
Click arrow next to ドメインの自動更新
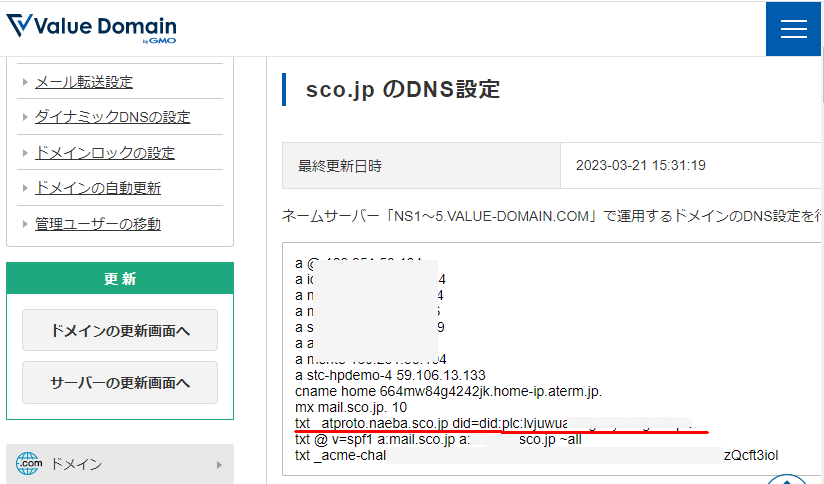(25, 188)
